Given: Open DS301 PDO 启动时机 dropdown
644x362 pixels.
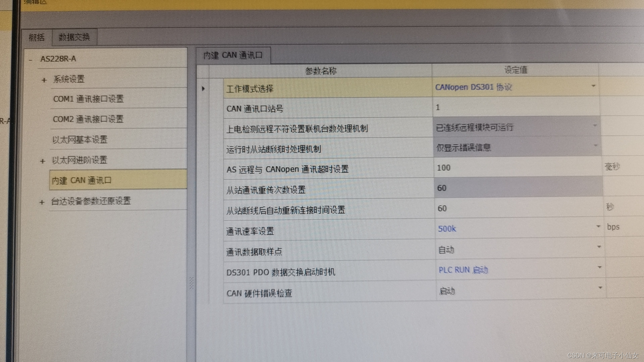Looking at the screenshot, I should pos(599,267).
